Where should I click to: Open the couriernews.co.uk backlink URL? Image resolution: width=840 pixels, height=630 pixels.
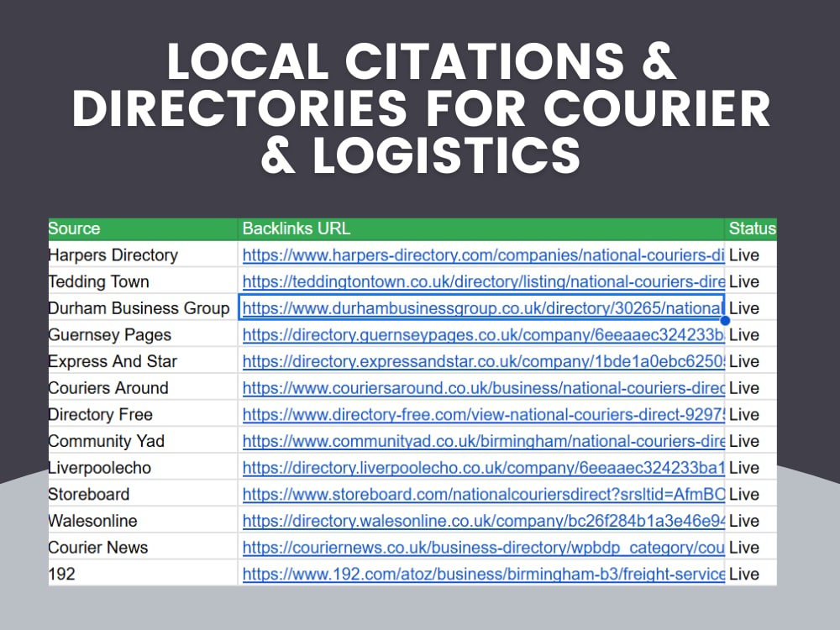[x=483, y=548]
